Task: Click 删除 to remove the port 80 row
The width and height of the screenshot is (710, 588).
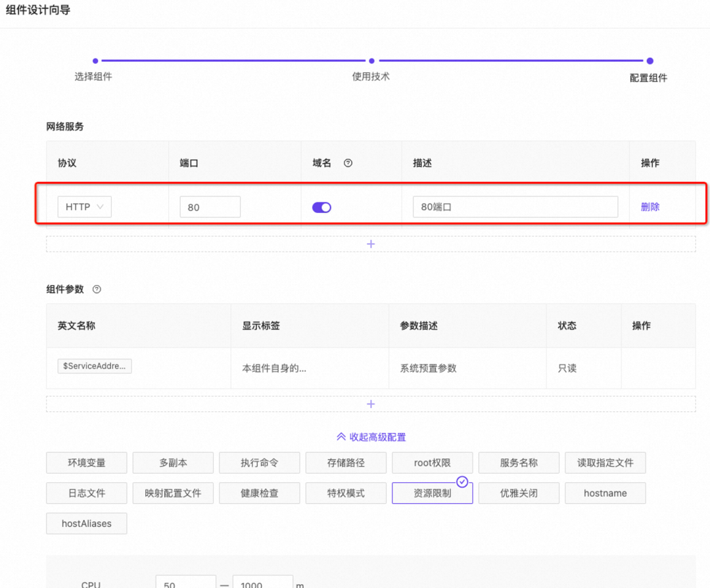Action: 650,206
